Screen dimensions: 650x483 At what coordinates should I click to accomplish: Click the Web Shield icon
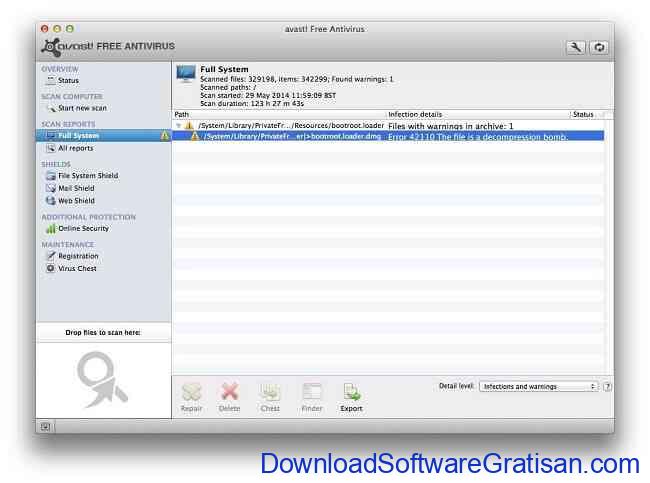coord(51,201)
